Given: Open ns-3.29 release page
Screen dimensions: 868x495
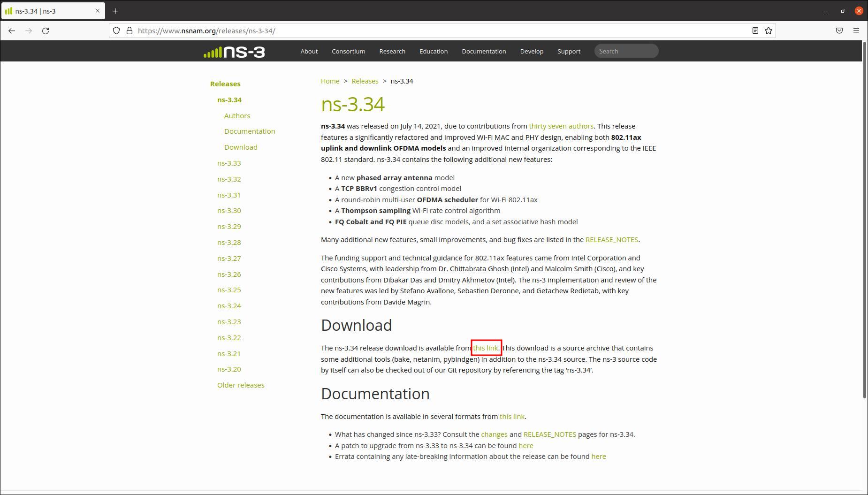Looking at the screenshot, I should (x=229, y=227).
